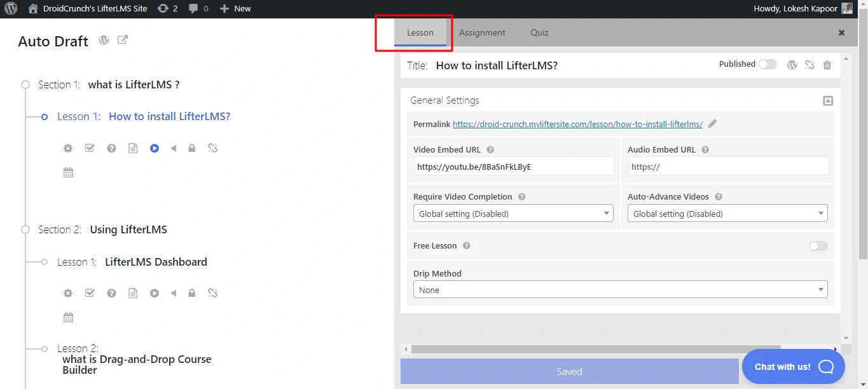Click calendar icon for LifterLMS Dashboard lesson
The width and height of the screenshot is (868, 389).
(68, 317)
